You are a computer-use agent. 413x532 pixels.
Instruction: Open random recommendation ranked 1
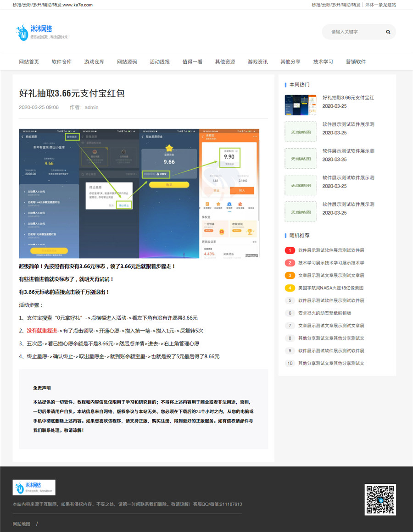pyautogui.click(x=331, y=250)
